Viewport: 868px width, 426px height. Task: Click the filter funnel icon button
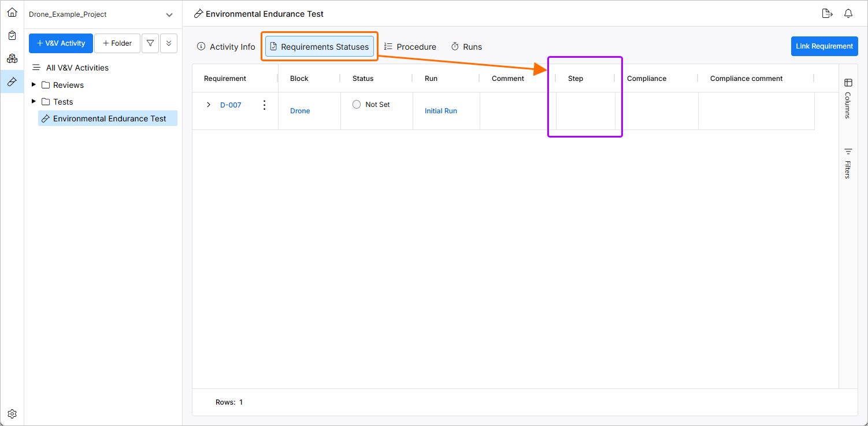150,43
